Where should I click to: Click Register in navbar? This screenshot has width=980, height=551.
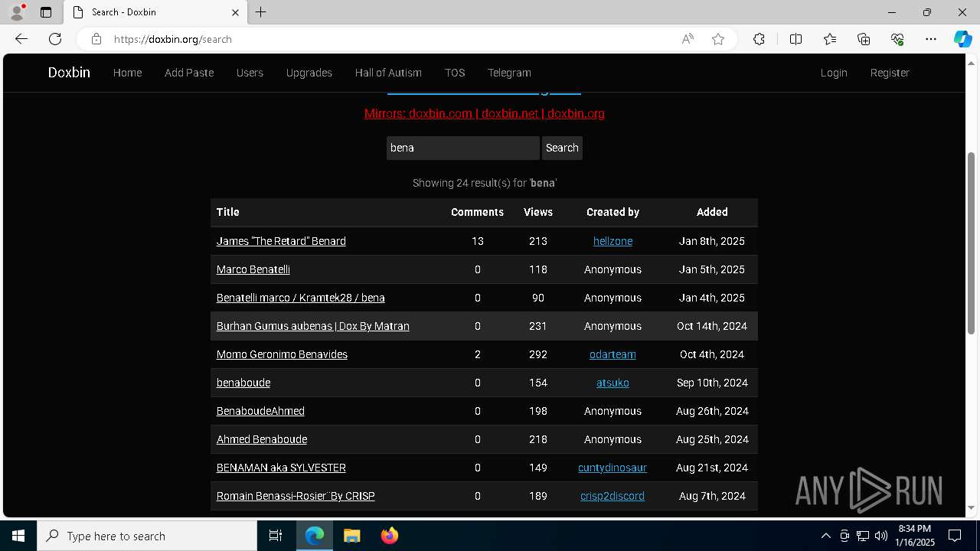tap(890, 73)
